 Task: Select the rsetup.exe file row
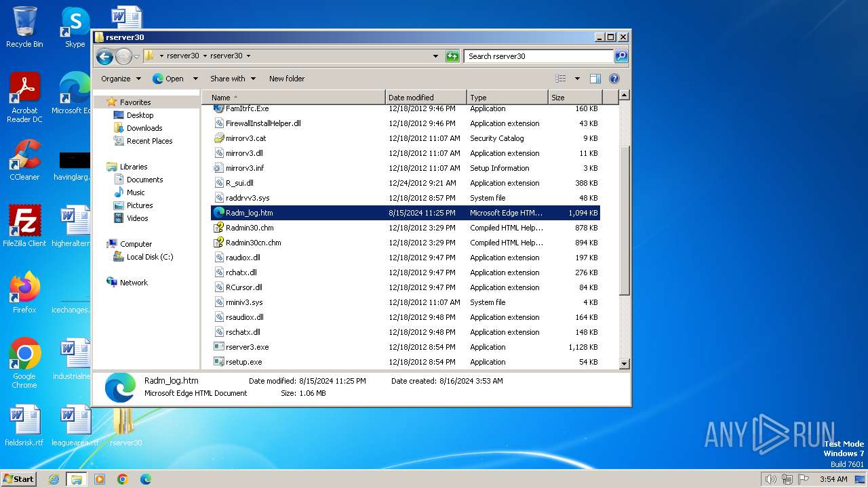(x=406, y=362)
